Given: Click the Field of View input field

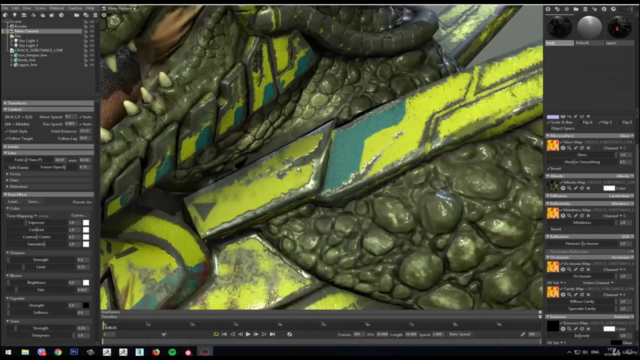Looking at the screenshot, I should 60,160.
